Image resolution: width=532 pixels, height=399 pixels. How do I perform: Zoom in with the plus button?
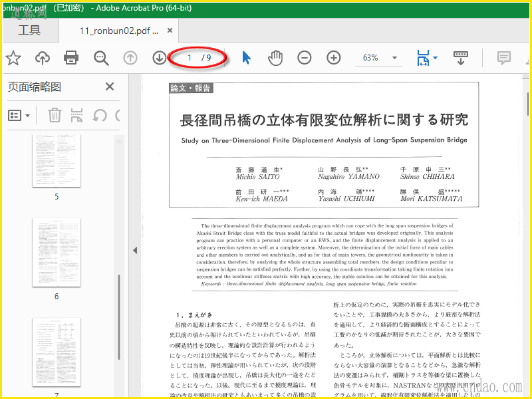tap(334, 58)
